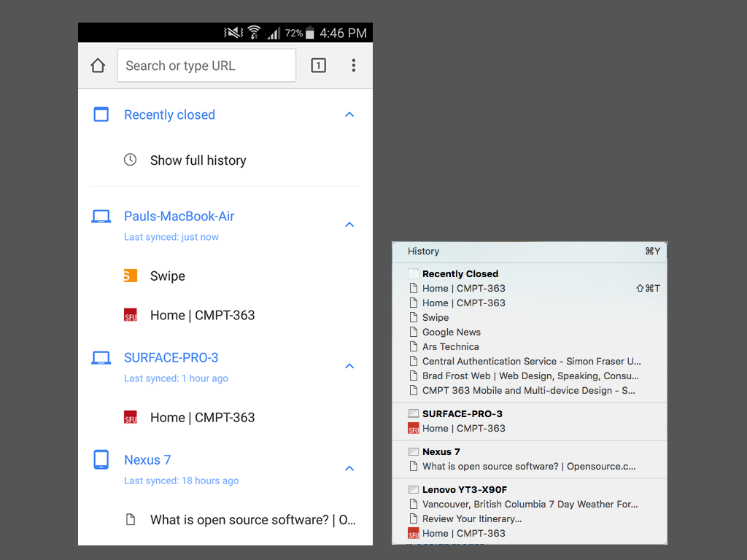Click page icon beside Ars Technica
Viewport: 747px width, 560px height.
(414, 346)
